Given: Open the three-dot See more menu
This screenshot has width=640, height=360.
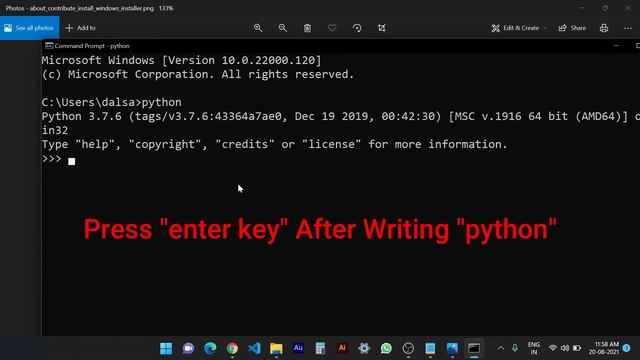Looking at the screenshot, I should coord(628,28).
